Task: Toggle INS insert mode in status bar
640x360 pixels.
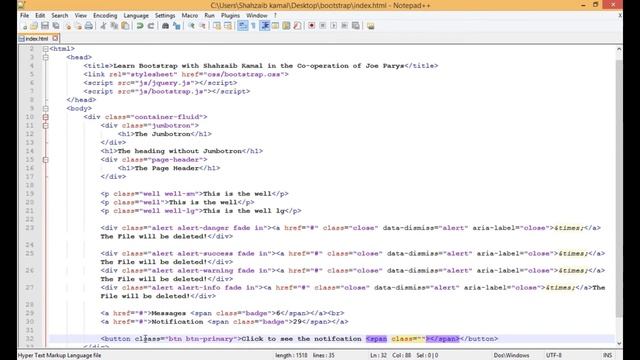Action: pyautogui.click(x=607, y=355)
